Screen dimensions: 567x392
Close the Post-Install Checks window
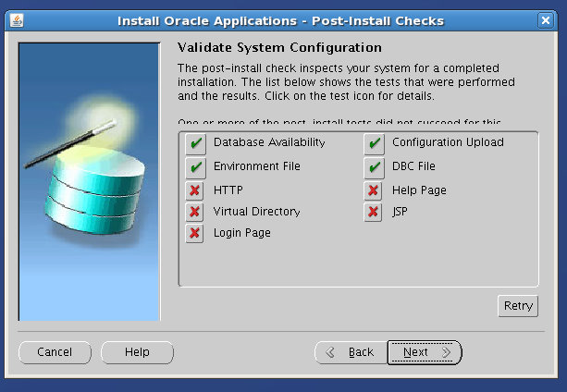[546, 20]
